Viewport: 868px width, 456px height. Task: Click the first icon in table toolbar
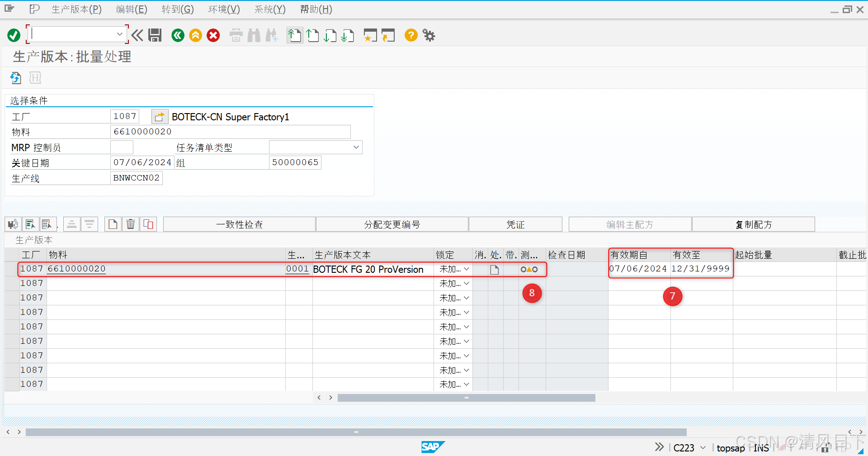13,224
